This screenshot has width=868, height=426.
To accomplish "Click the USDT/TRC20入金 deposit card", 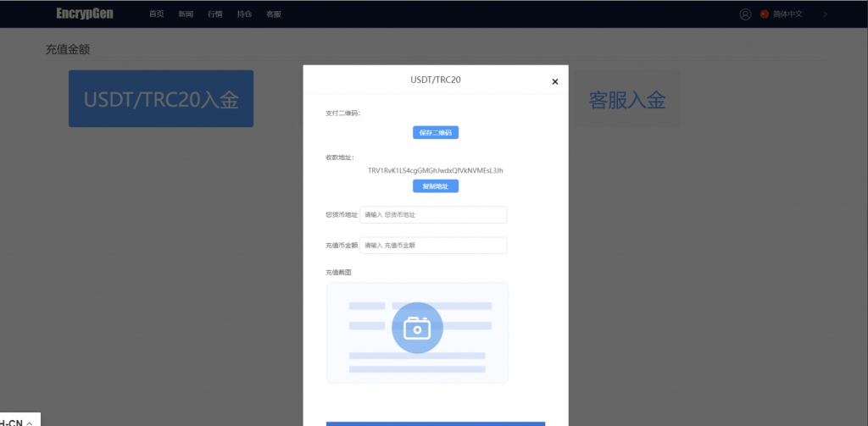I will (161, 99).
